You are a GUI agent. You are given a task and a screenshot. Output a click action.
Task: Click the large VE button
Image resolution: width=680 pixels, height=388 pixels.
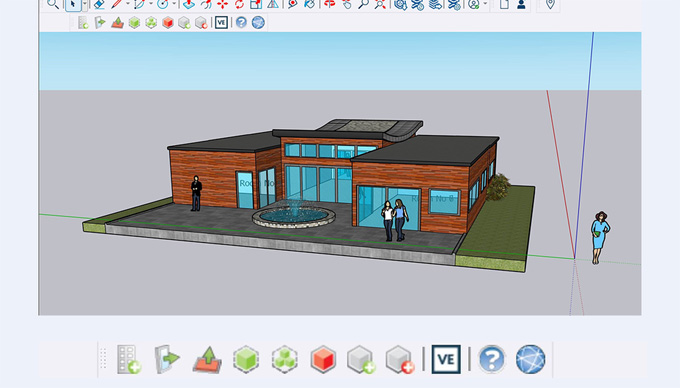coord(446,359)
